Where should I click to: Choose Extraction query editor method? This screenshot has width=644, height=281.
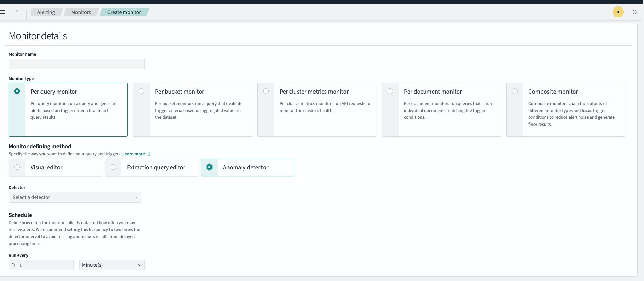tap(113, 167)
